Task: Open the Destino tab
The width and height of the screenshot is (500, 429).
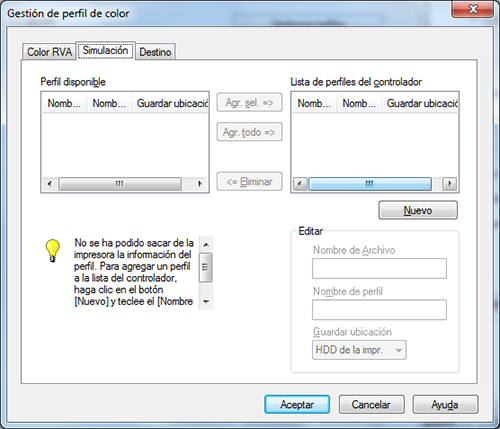Action: (x=155, y=52)
